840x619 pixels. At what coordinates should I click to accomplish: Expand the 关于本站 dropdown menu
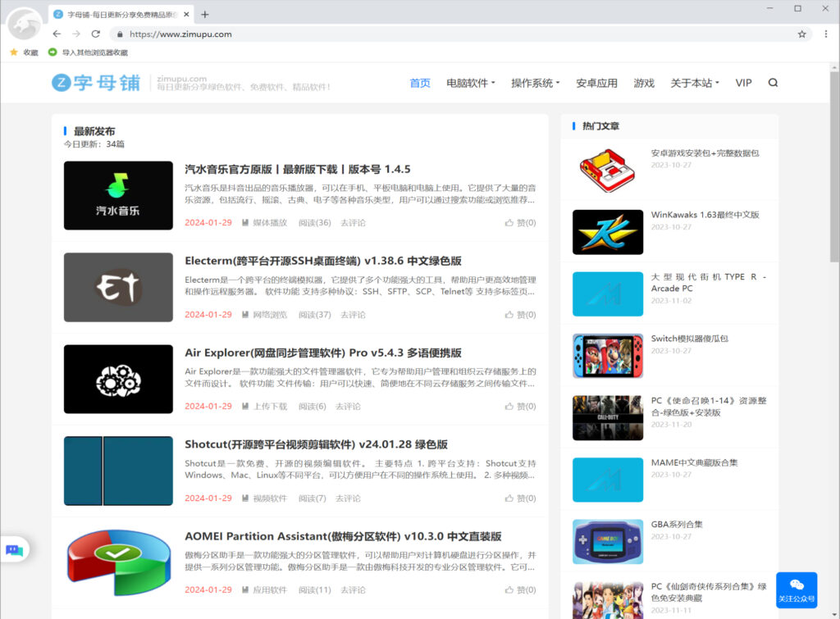point(695,83)
